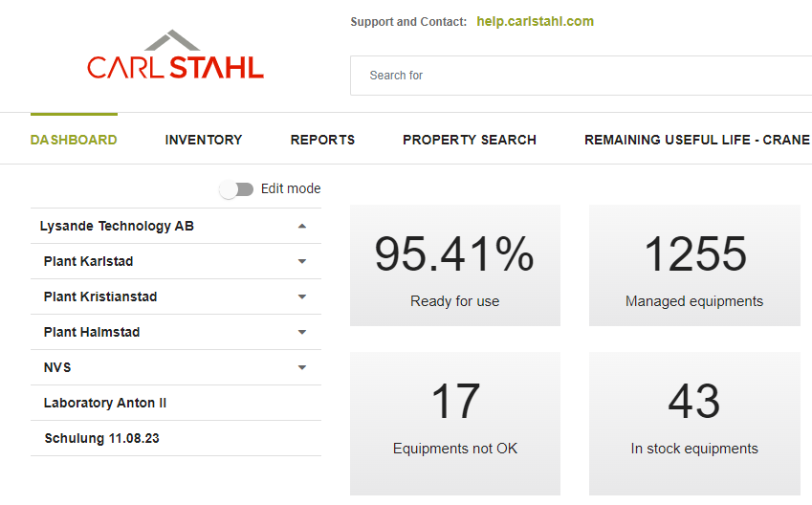
Task: Open the Dashboard tab
Action: click(74, 140)
